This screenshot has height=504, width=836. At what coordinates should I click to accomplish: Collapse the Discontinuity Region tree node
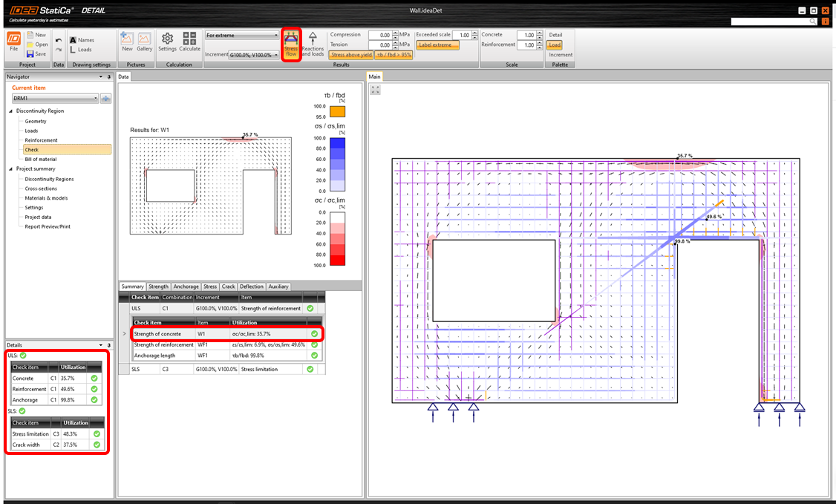[12, 111]
